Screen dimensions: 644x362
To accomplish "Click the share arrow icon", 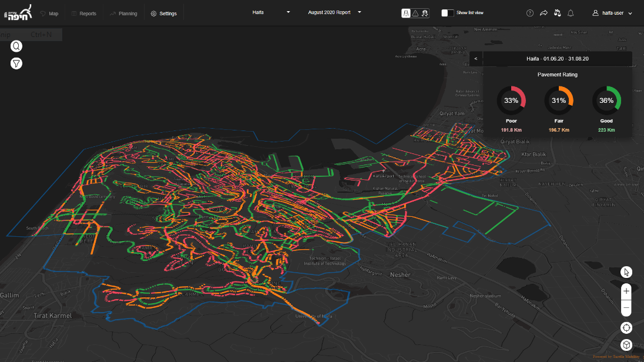I will (544, 13).
